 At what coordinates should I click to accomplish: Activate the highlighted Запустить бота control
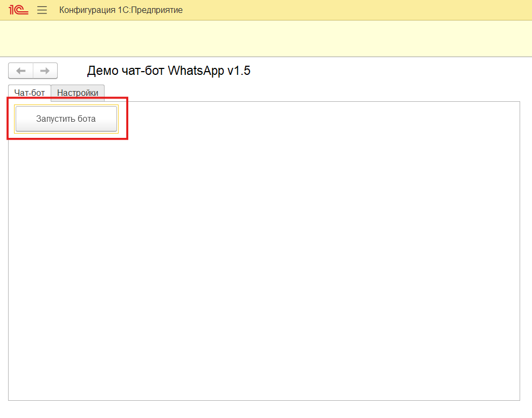[x=66, y=119]
